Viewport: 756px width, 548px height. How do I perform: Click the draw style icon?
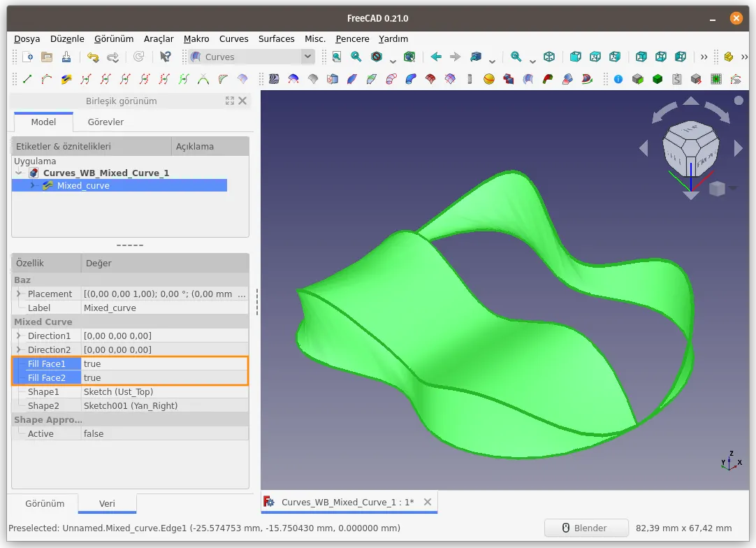377,57
